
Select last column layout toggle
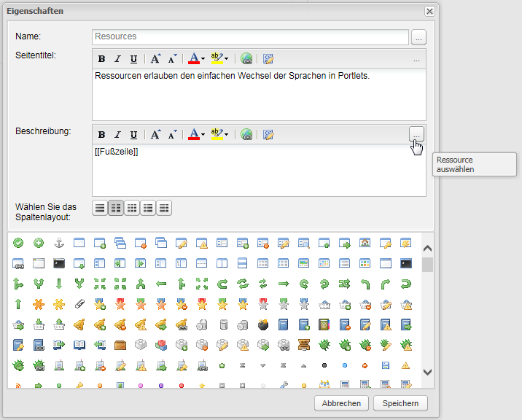164,208
